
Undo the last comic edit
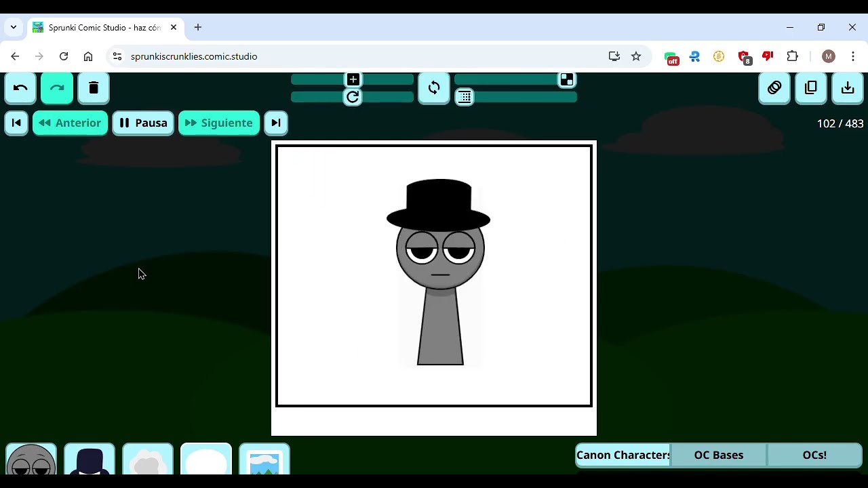(20, 88)
